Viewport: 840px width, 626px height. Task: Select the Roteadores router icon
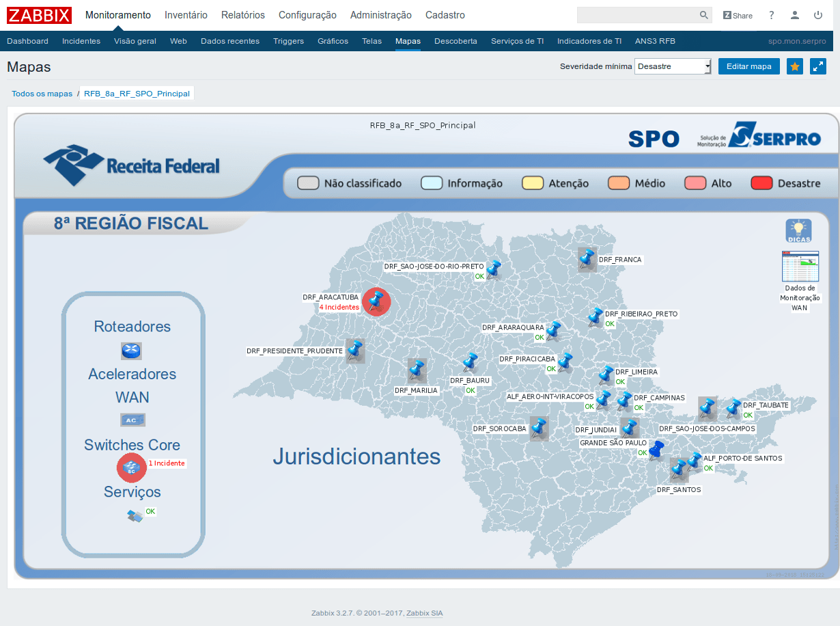pyautogui.click(x=132, y=351)
